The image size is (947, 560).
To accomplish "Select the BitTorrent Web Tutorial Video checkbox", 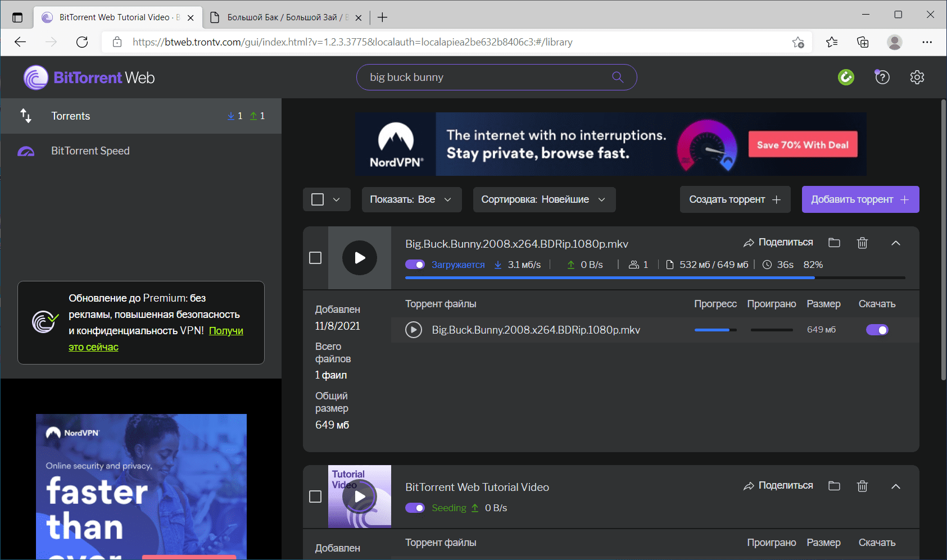I will click(315, 497).
